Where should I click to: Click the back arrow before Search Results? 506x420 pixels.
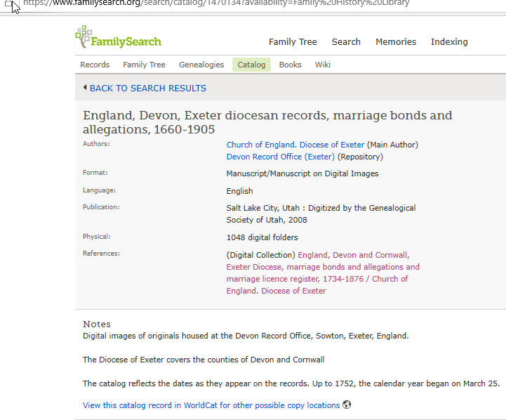click(x=85, y=87)
